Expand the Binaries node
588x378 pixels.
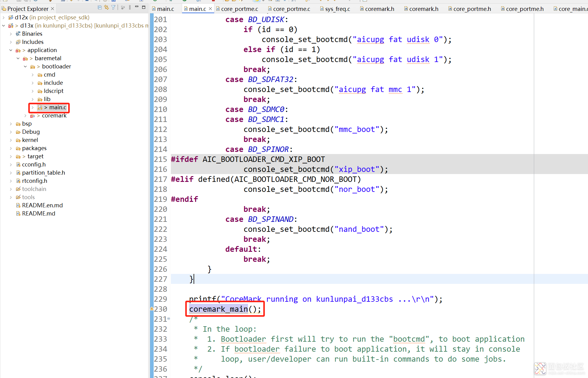[x=11, y=34]
